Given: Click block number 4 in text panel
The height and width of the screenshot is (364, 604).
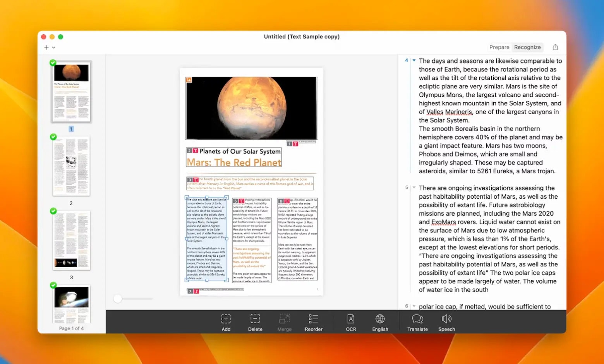Looking at the screenshot, I should pyautogui.click(x=407, y=60).
